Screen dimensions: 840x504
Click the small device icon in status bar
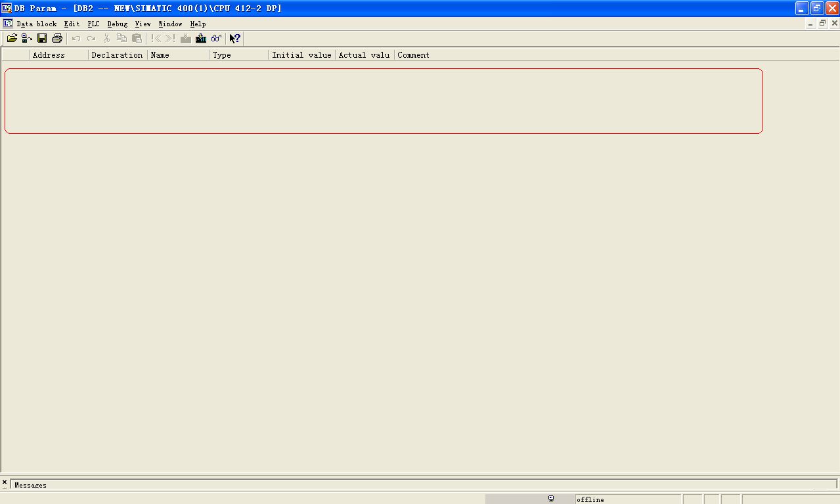click(551, 499)
